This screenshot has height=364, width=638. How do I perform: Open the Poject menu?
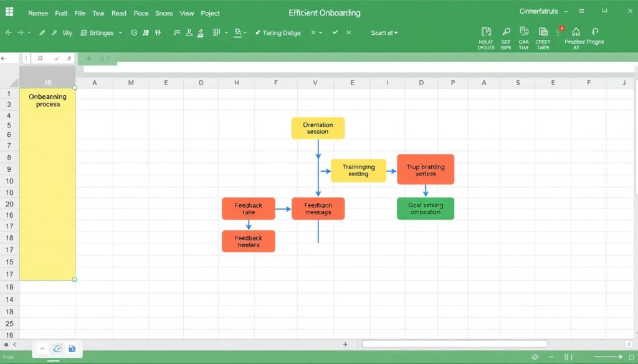[x=210, y=14]
